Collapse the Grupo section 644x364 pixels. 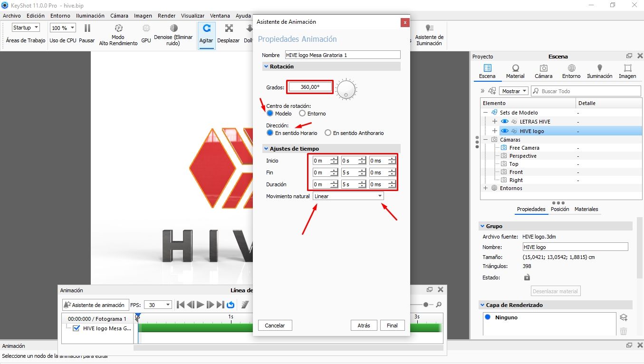(x=482, y=227)
